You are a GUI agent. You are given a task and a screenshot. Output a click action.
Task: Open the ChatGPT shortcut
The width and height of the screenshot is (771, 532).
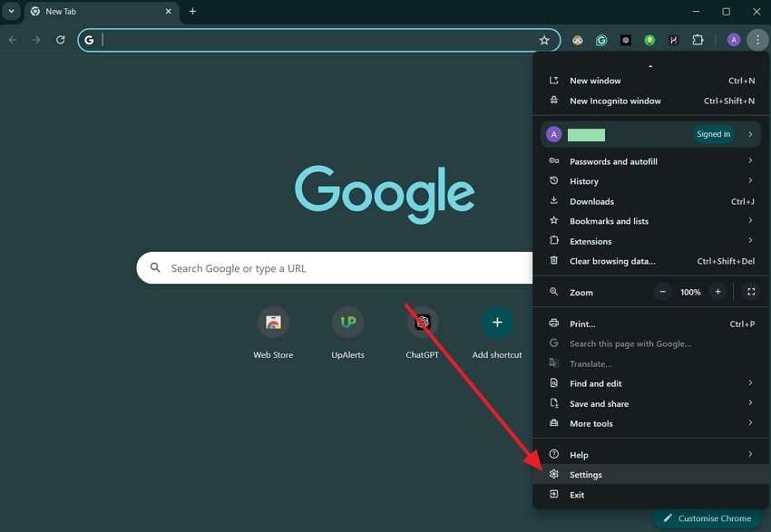tap(423, 333)
